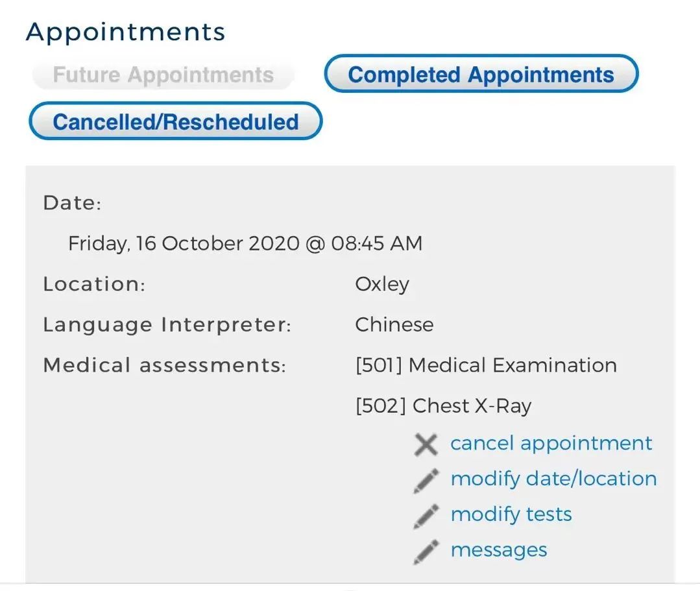The height and width of the screenshot is (591, 700).
Task: Click the cancel appointment link
Action: pos(551,443)
